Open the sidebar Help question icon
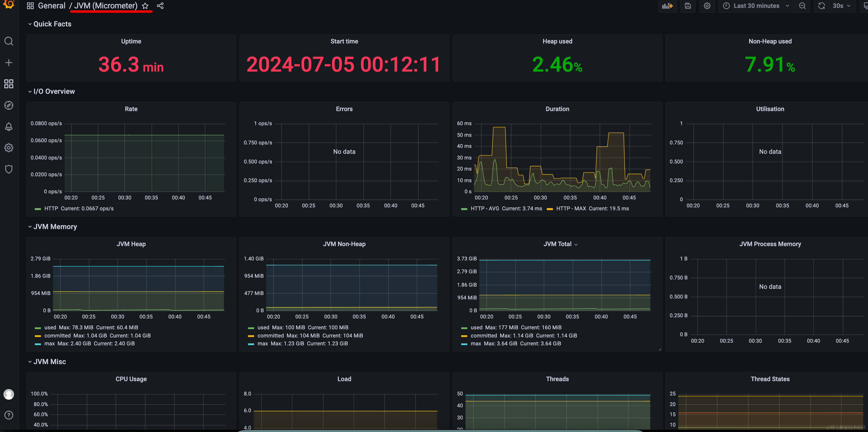This screenshot has width=868, height=432. point(9,415)
